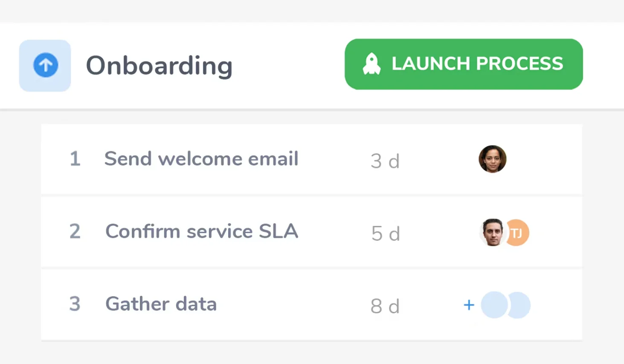Click the rocket icon on the green button
624x364 pixels.
371,64
